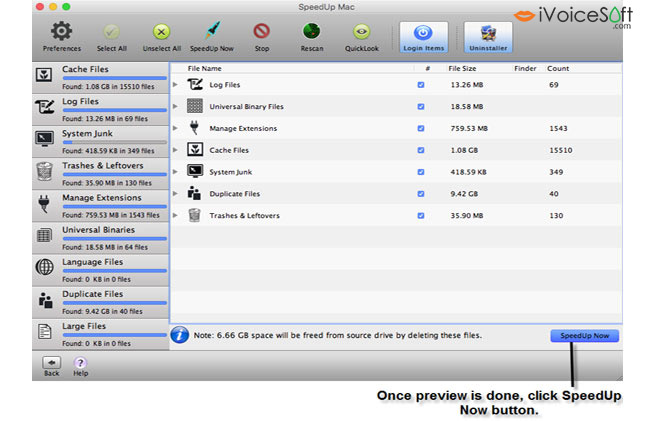Sort by Count column header
645x421 pixels.
(558, 68)
